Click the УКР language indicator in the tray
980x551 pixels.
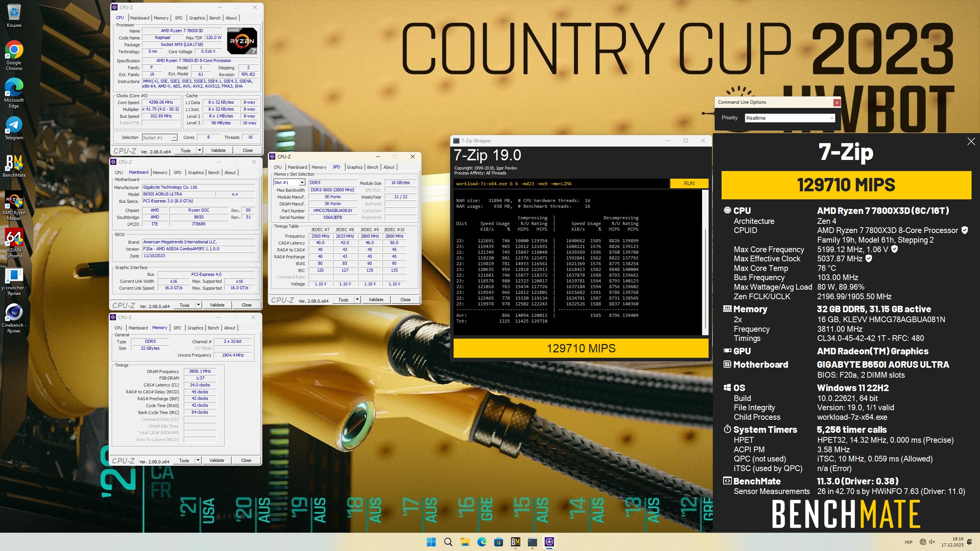pyautogui.click(x=908, y=542)
